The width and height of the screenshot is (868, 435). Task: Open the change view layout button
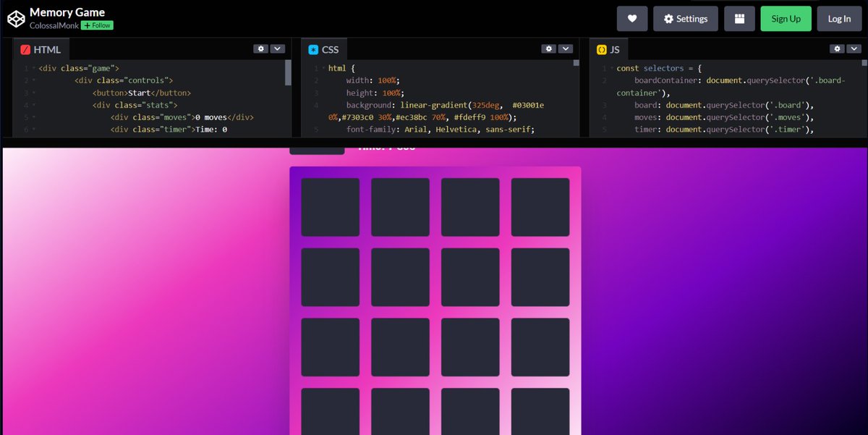click(739, 19)
